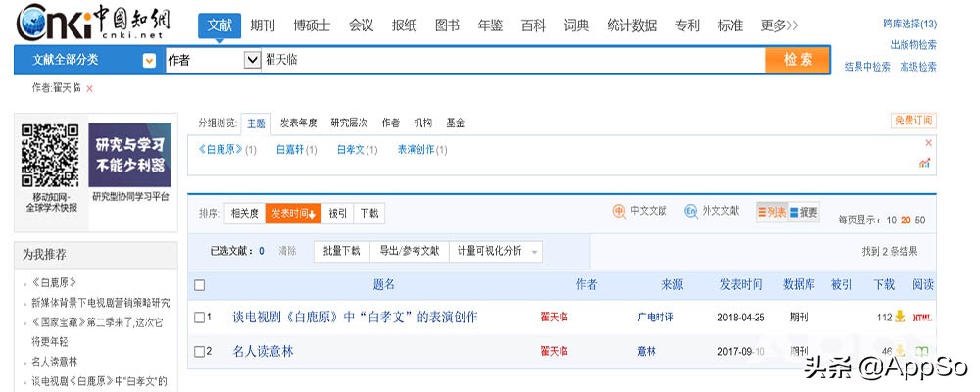Image resolution: width=980 pixels, height=392 pixels.
Task: Click the 研究与学习不能少利器 banner
Action: [129, 155]
